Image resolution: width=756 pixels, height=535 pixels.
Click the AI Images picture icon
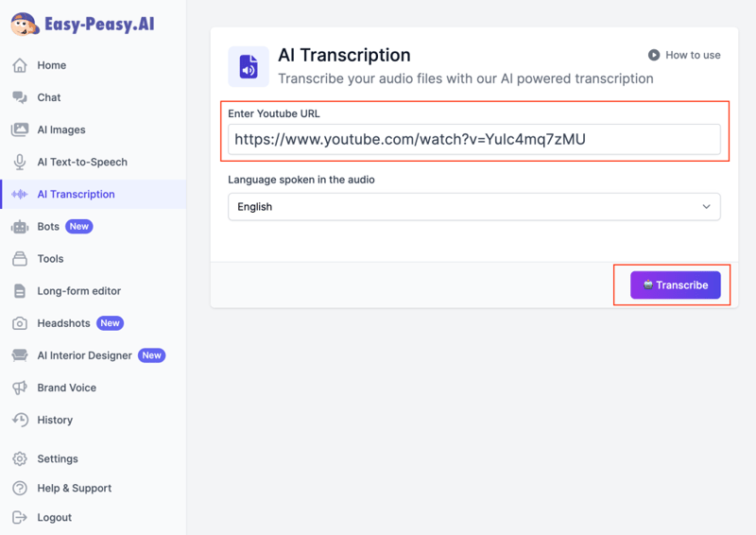(20, 129)
